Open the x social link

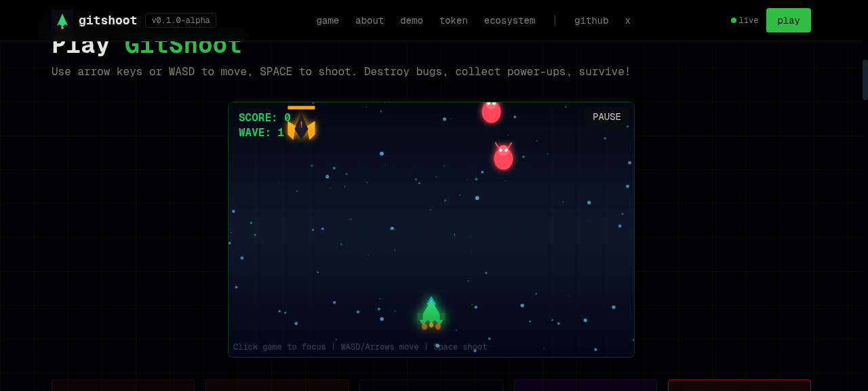(628, 20)
